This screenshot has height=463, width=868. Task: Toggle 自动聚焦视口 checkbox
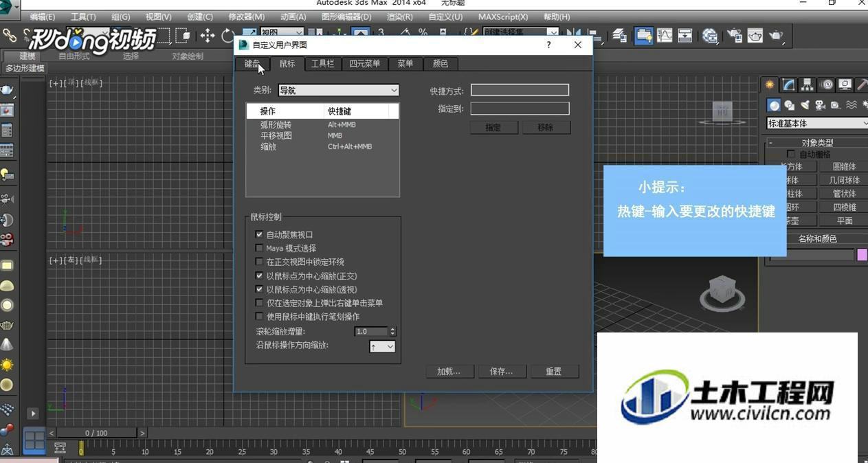(259, 235)
